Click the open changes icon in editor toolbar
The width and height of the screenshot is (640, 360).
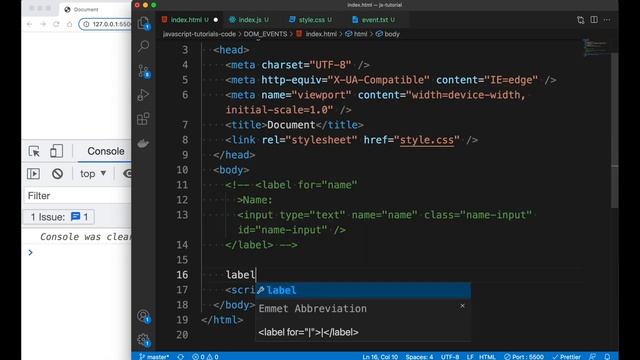pyautogui.click(x=580, y=20)
